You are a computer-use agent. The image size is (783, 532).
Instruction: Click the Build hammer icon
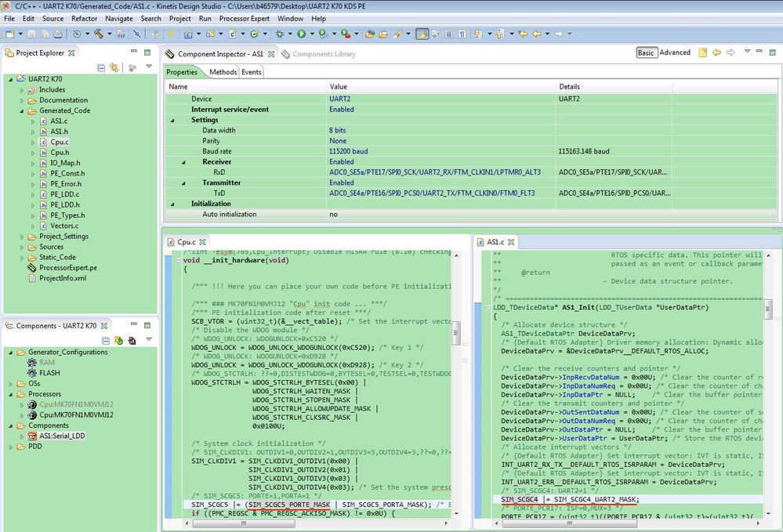tap(99, 34)
